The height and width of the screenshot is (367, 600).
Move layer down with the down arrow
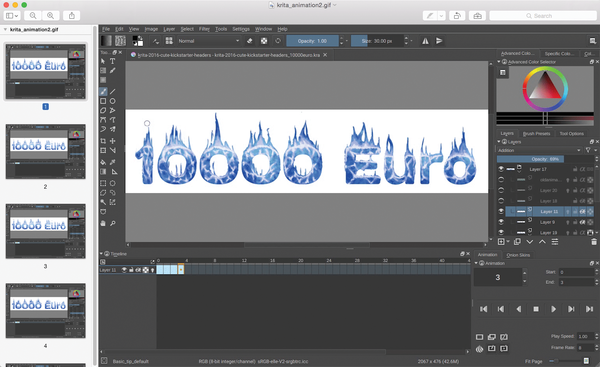pyautogui.click(x=530, y=242)
